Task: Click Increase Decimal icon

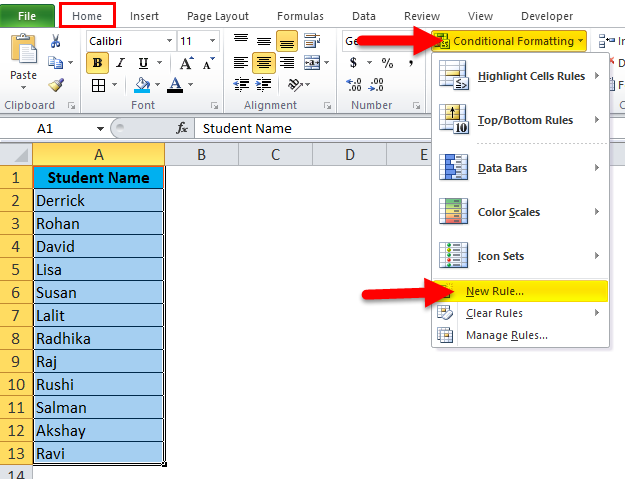Action: click(x=354, y=84)
